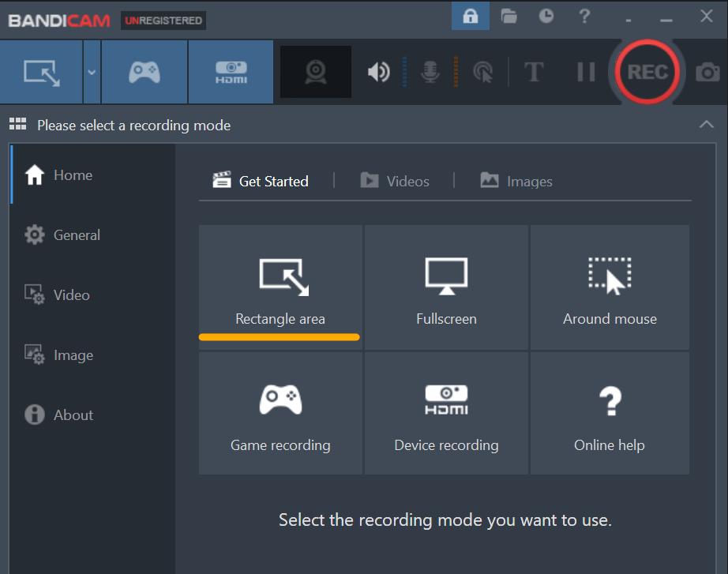Open the help question mark in title bar

click(x=584, y=17)
